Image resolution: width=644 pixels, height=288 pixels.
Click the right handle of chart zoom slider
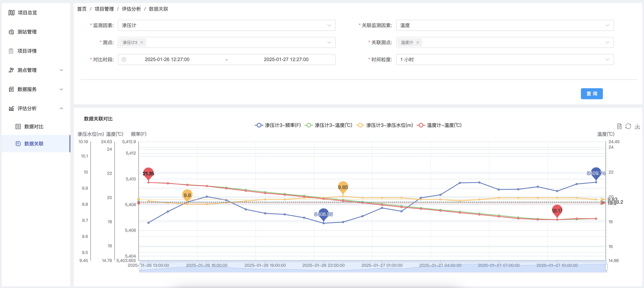tap(606, 267)
